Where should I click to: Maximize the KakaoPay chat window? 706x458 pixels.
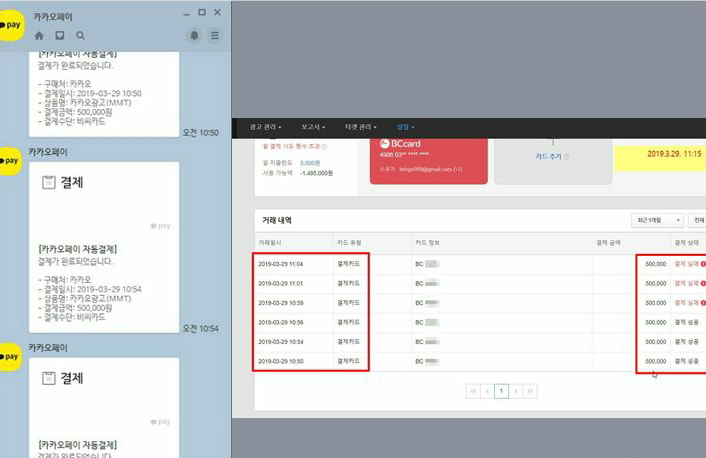coord(202,13)
